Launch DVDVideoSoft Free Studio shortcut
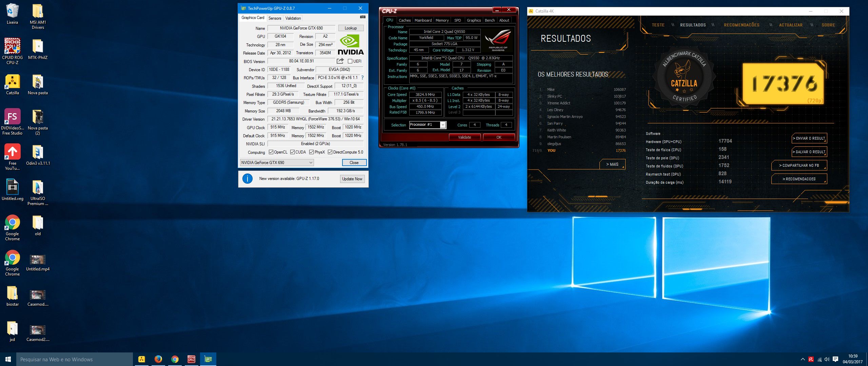 [x=12, y=122]
